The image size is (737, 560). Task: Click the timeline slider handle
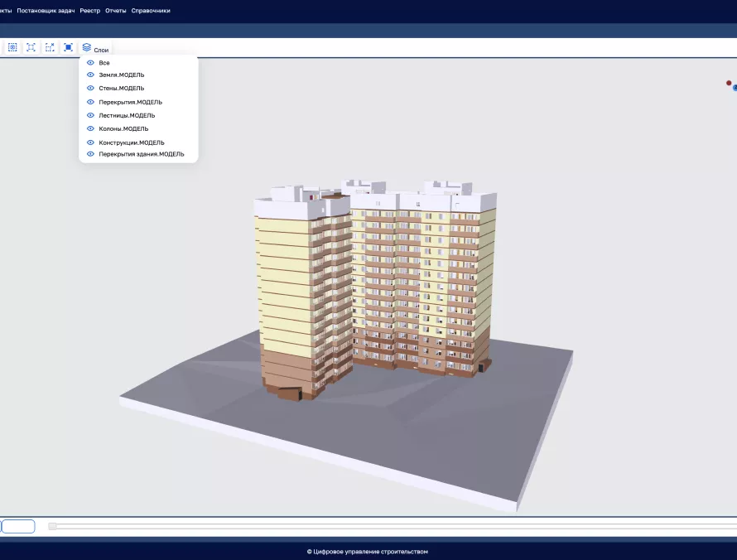tap(53, 526)
